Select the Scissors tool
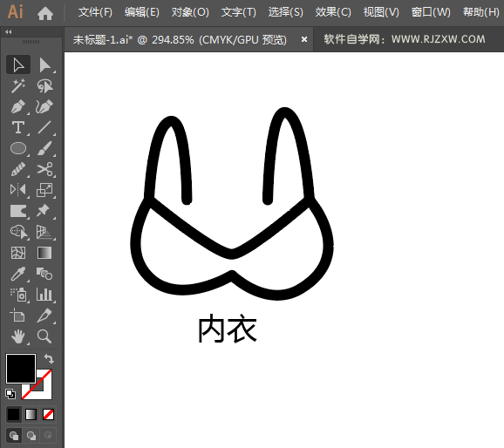 (44, 169)
